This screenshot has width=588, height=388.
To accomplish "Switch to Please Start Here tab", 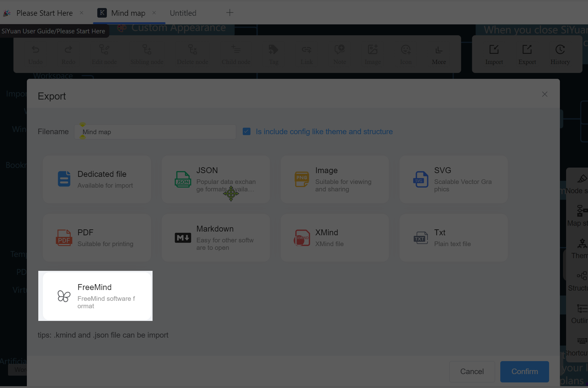I will [x=44, y=13].
